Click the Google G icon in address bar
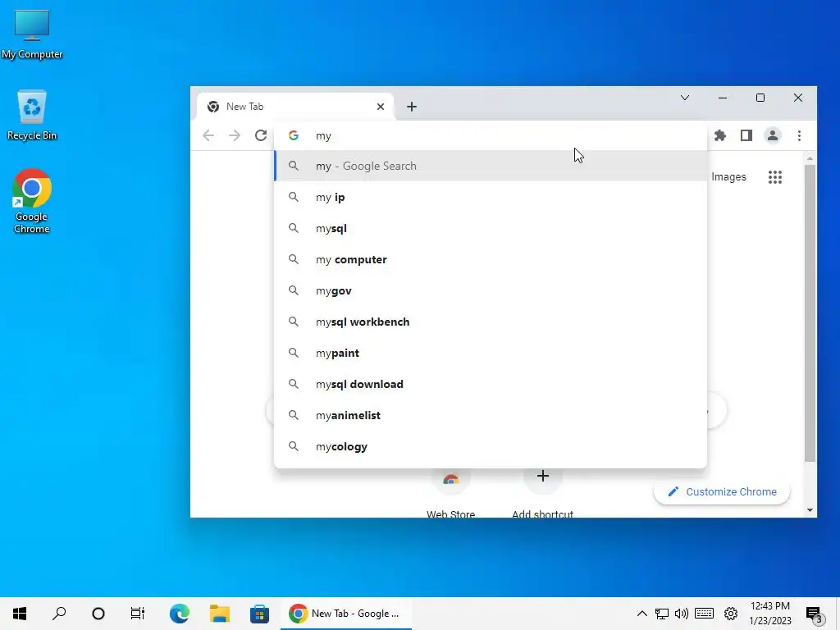The width and height of the screenshot is (840, 630). click(x=294, y=135)
